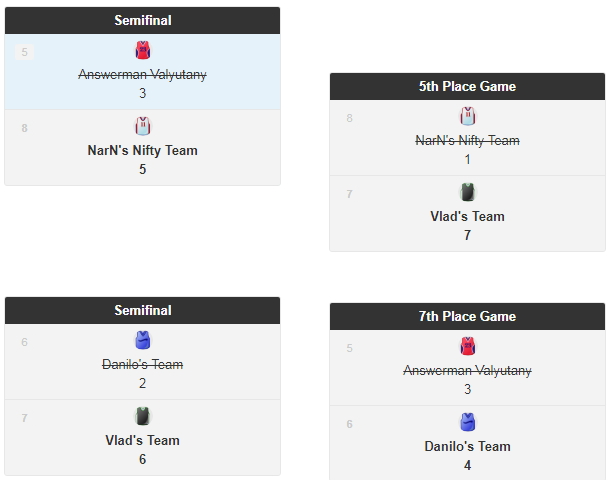
Task: Click the 7th Place Game header
Action: click(467, 317)
